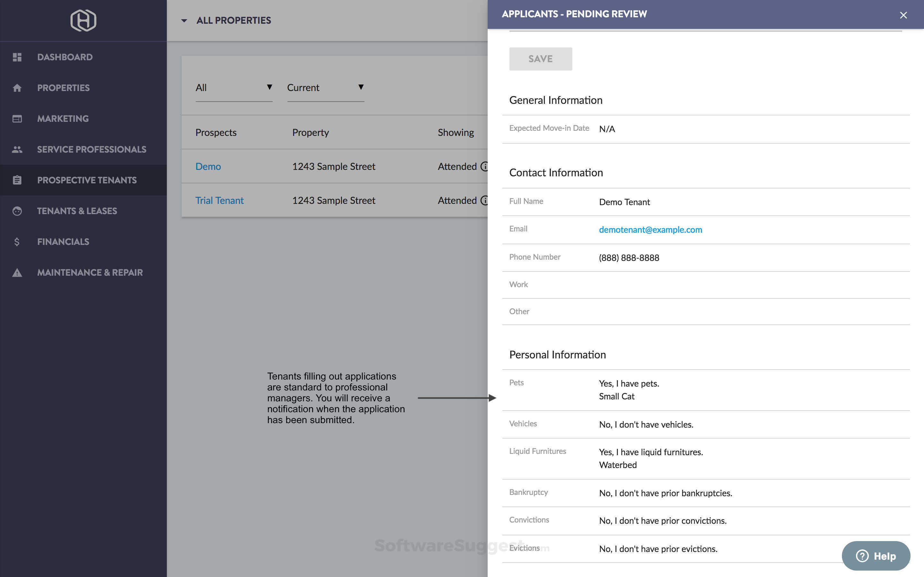The width and height of the screenshot is (924, 577).
Task: Open the All filter dropdown
Action: click(234, 88)
